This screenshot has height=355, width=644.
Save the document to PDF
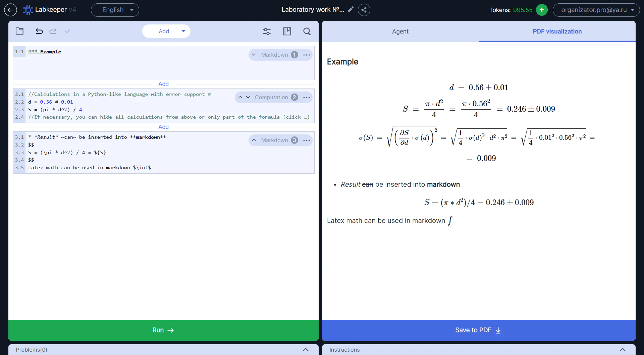point(479,330)
